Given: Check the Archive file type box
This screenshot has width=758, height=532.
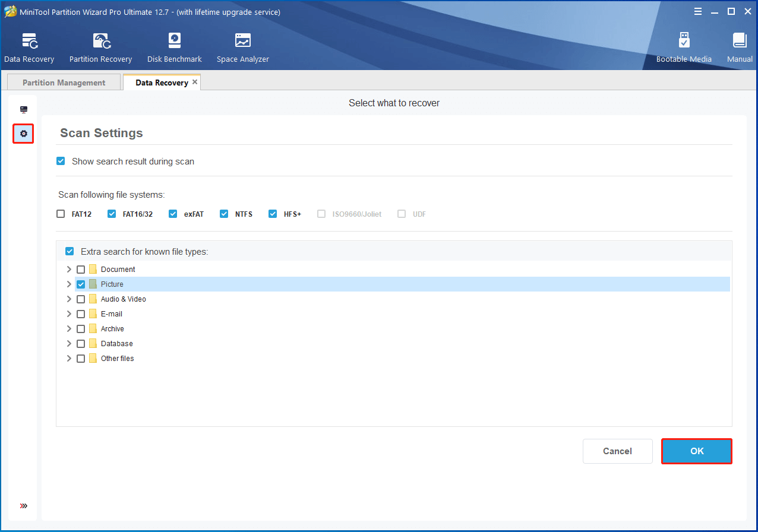Looking at the screenshot, I should pos(81,329).
